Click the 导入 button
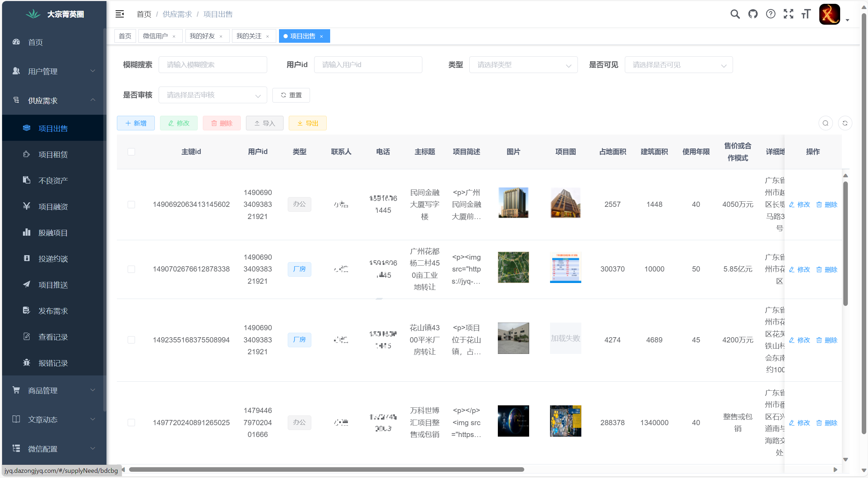The image size is (868, 478). pos(264,123)
